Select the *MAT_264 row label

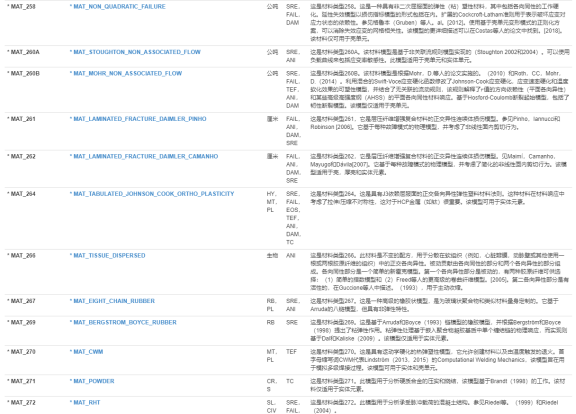point(21,194)
